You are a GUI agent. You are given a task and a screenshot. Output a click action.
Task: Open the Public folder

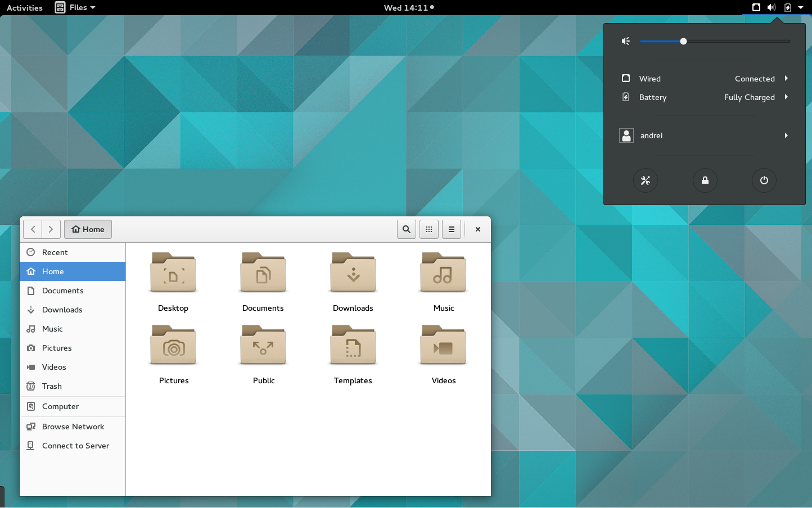(x=263, y=346)
